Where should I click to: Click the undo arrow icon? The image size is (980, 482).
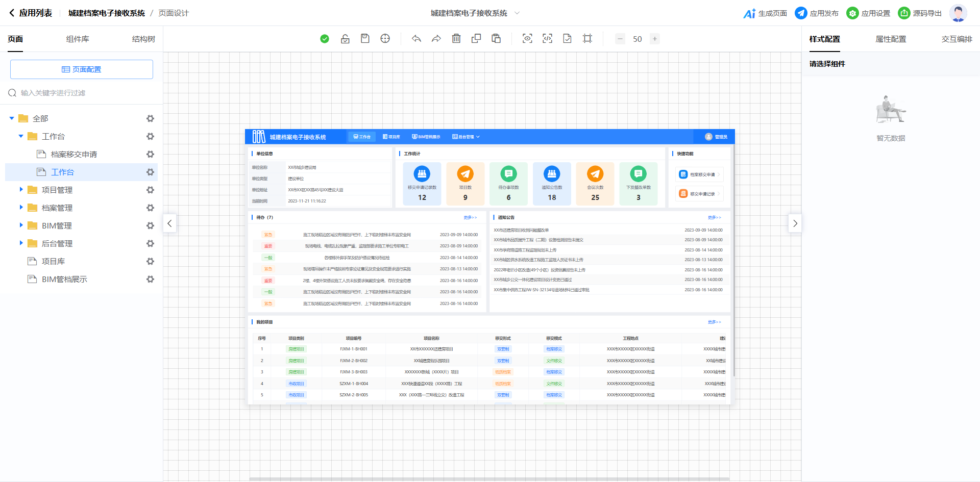click(x=416, y=39)
